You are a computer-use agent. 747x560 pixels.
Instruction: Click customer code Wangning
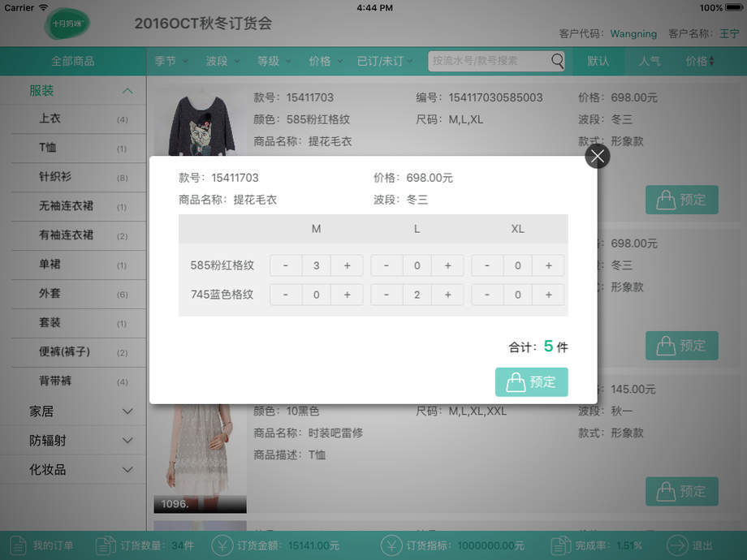pyautogui.click(x=633, y=34)
